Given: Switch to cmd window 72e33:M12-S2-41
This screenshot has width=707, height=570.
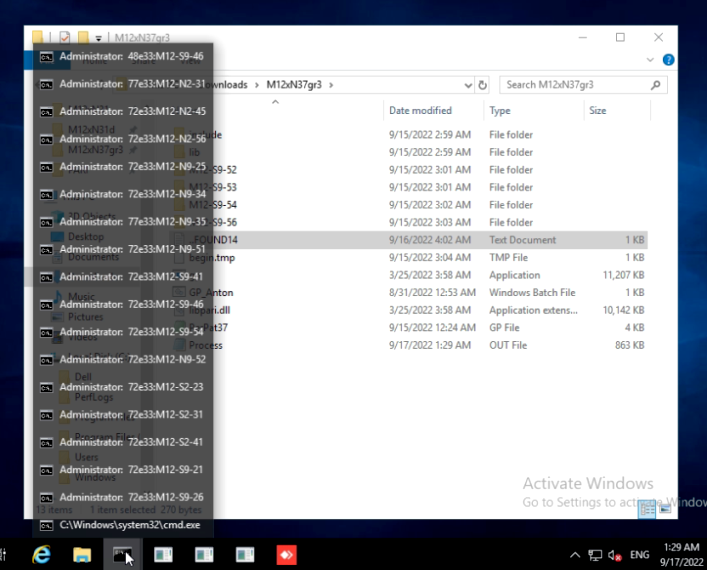Looking at the screenshot, I should coord(123,442).
